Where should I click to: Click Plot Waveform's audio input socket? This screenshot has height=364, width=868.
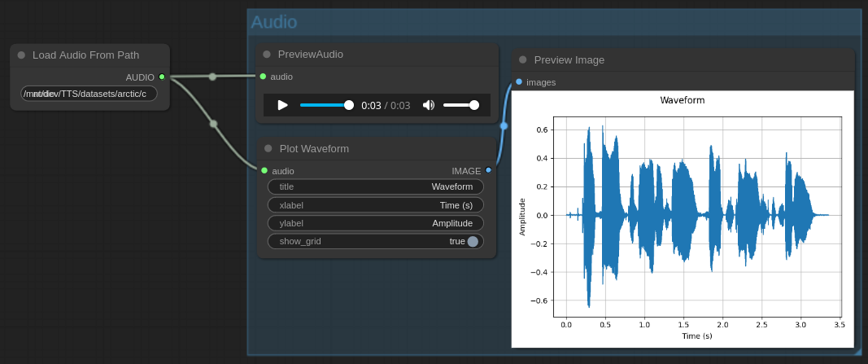click(264, 171)
